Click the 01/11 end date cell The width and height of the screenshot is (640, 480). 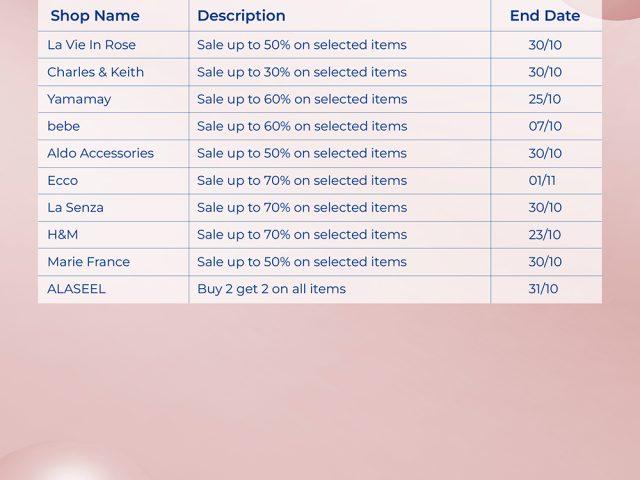click(x=545, y=180)
